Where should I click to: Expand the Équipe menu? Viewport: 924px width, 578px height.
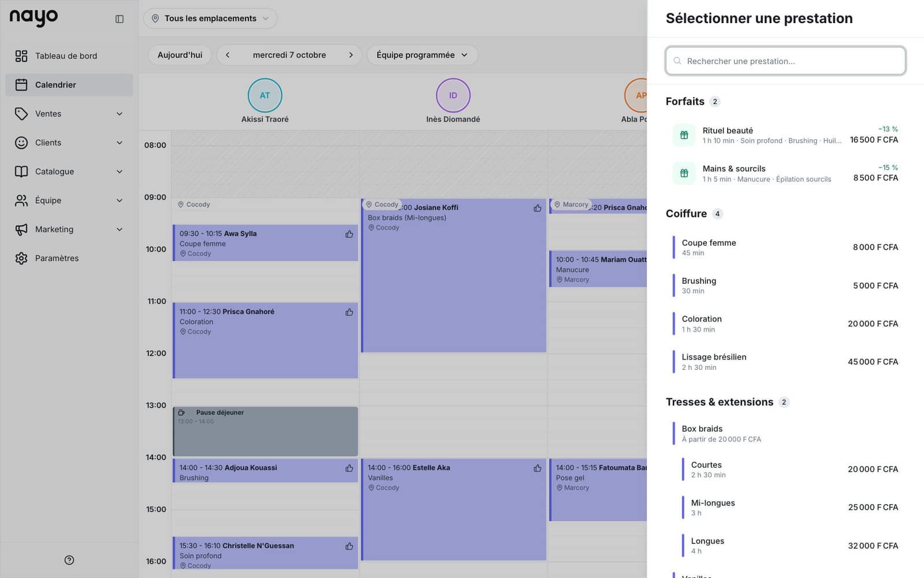click(69, 201)
